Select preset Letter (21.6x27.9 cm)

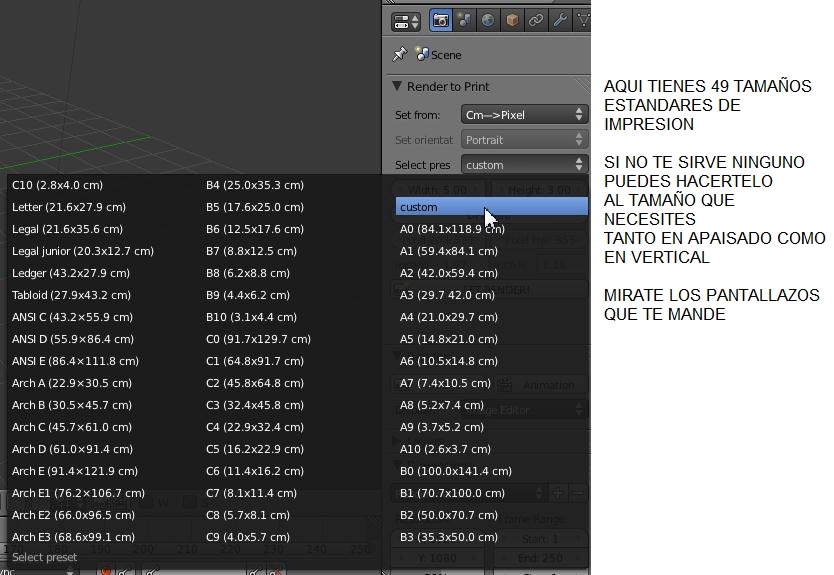pyautogui.click(x=69, y=207)
